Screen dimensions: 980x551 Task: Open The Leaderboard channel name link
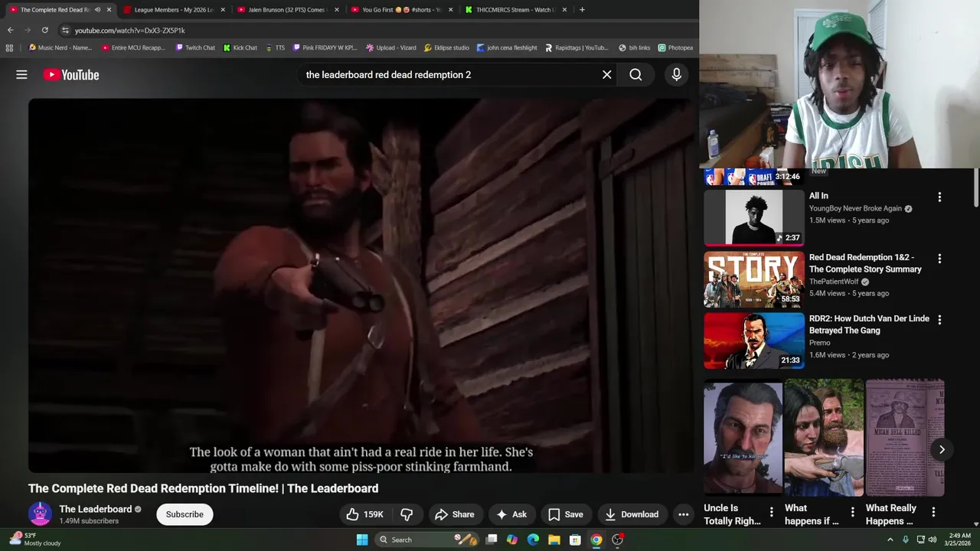96,509
